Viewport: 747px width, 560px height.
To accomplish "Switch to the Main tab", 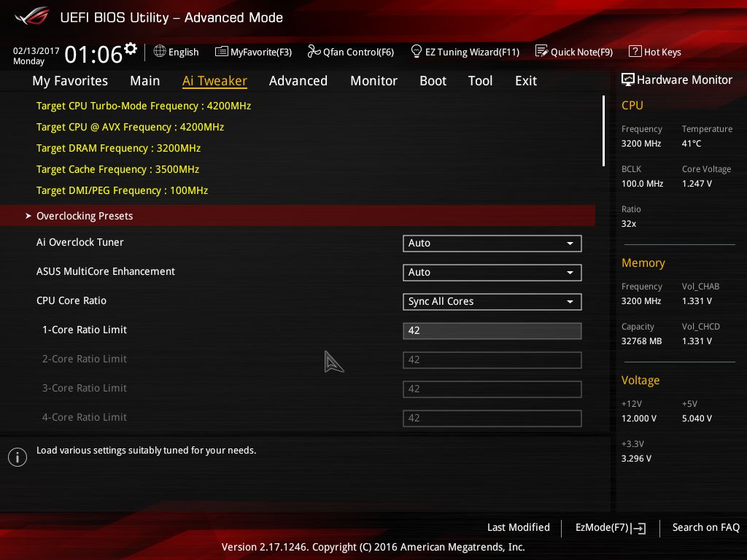I will click(145, 80).
